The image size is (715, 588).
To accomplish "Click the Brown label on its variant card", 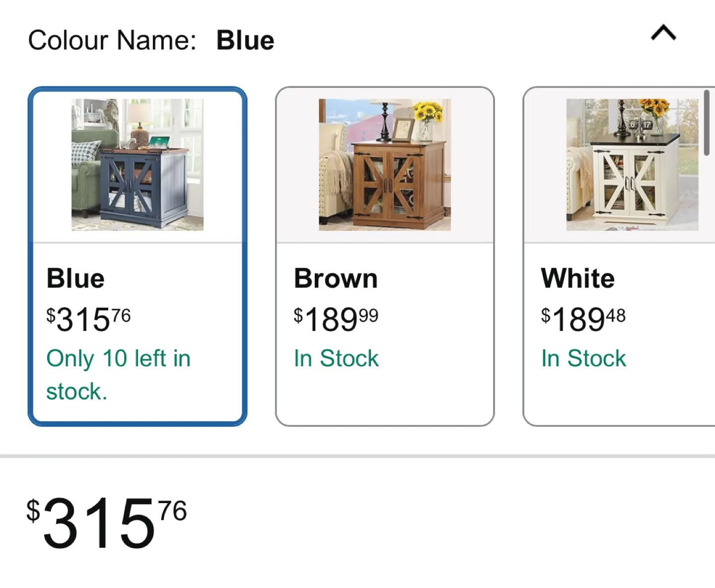I will click(x=335, y=278).
